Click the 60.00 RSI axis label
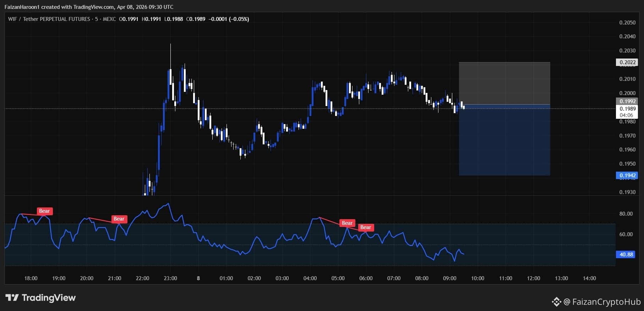Image resolution: width=644 pixels, height=311 pixels. click(626, 234)
